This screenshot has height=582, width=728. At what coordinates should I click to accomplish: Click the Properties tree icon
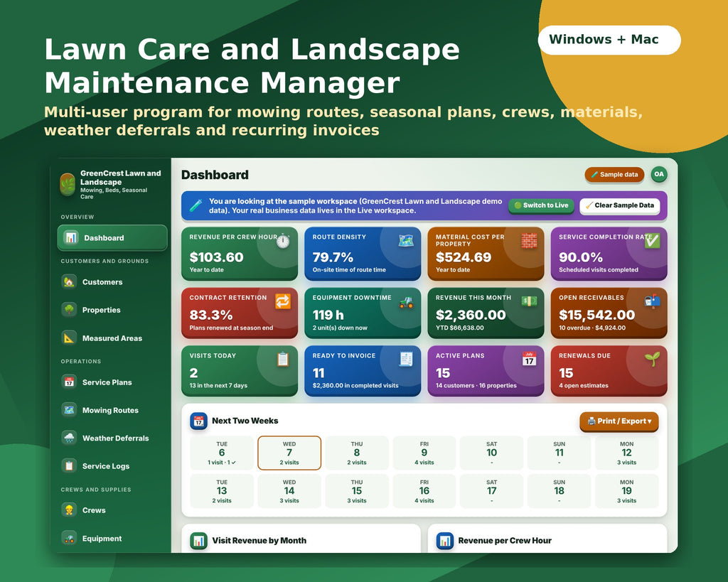(x=69, y=310)
